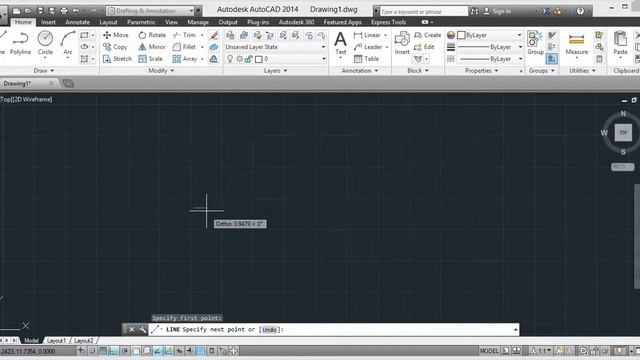
Task: Click the LINE command line input
Action: pyautogui.click(x=334, y=329)
